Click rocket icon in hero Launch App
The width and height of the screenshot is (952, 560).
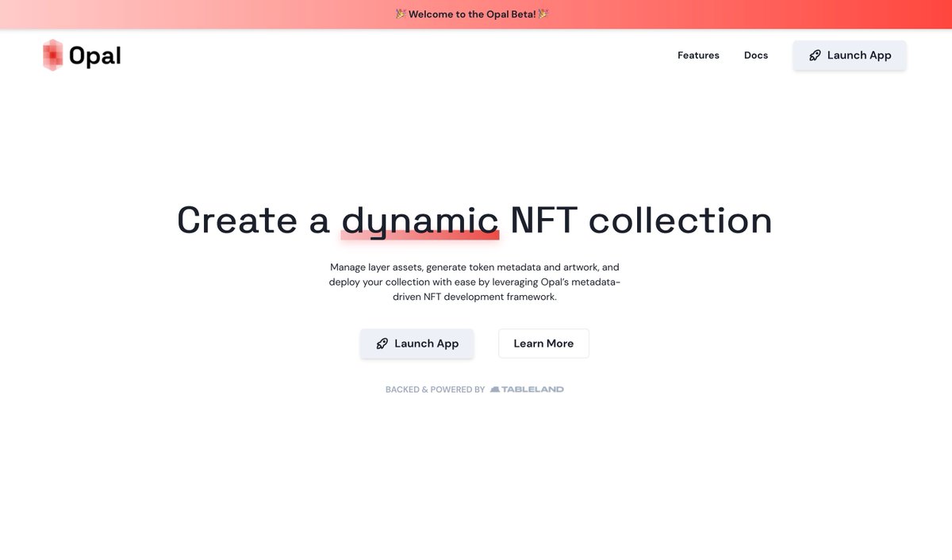click(x=382, y=343)
